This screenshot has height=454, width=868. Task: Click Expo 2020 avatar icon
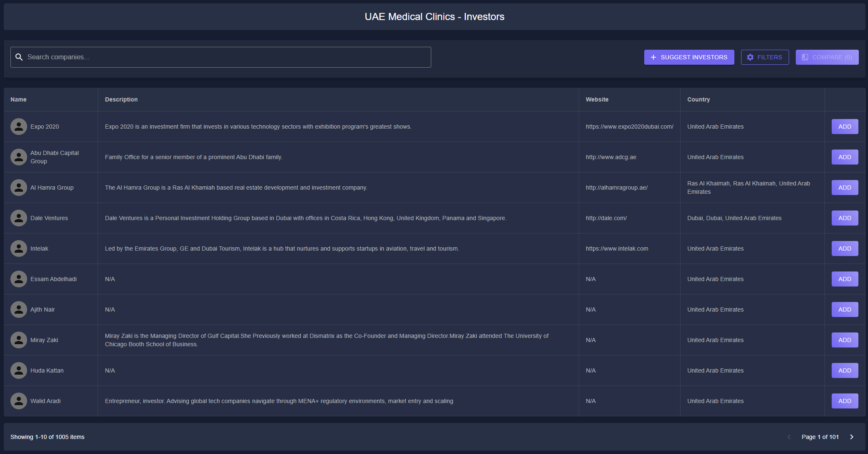click(19, 127)
